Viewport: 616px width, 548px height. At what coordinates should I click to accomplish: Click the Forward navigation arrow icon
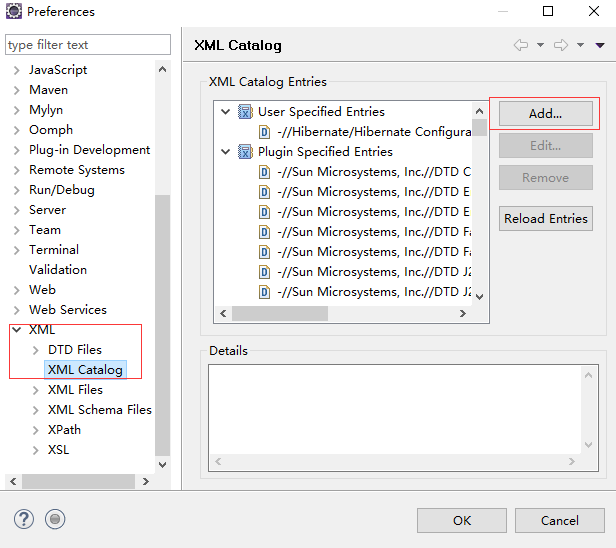click(561, 45)
